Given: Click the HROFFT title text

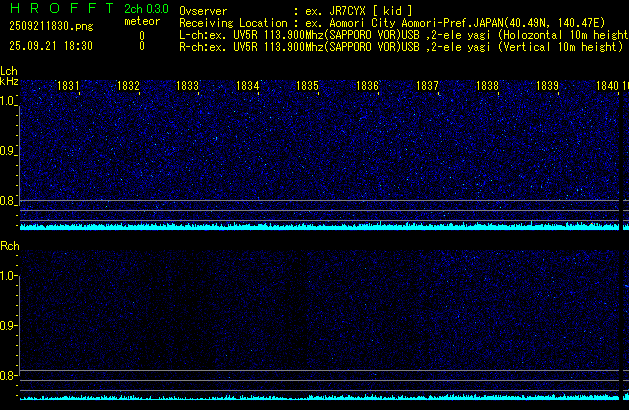Looking at the screenshot, I should coord(58,8).
